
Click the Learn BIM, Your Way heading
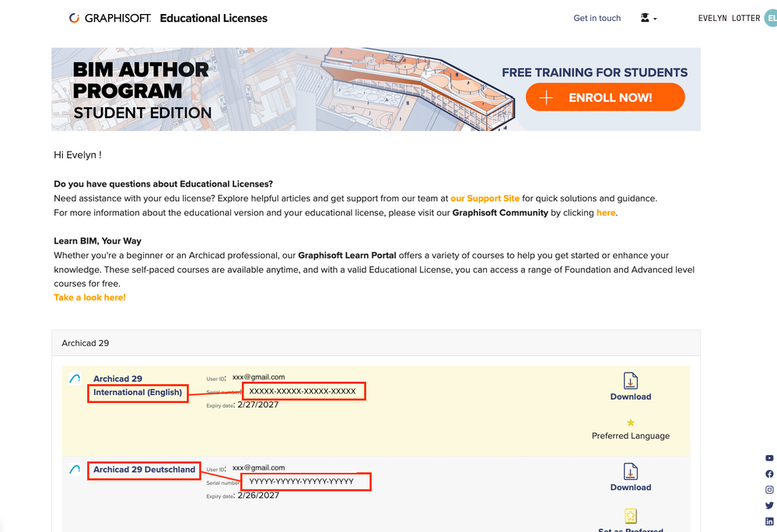[x=98, y=241]
